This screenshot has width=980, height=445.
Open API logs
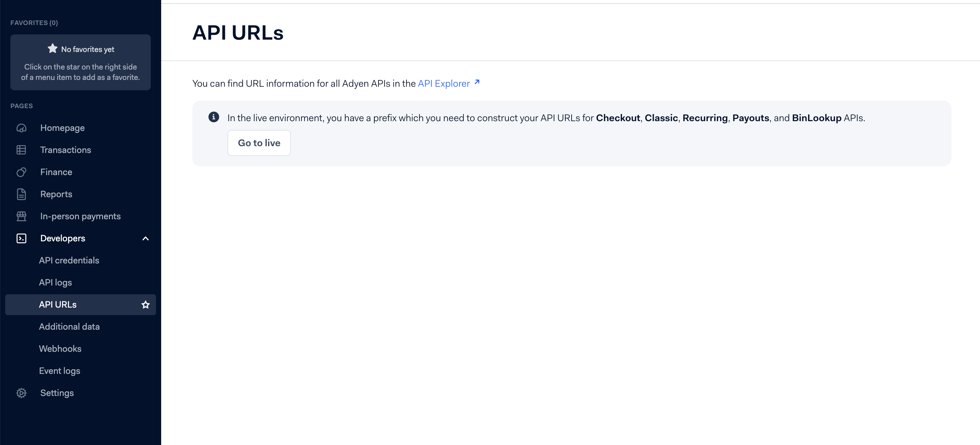56,283
